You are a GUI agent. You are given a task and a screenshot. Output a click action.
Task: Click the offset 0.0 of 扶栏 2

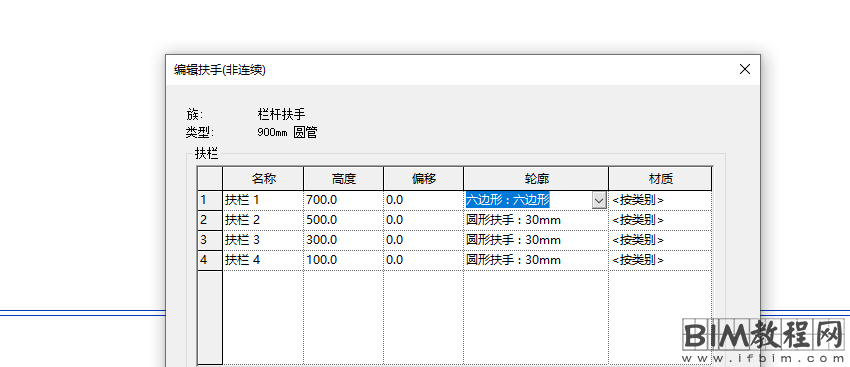[x=423, y=220]
